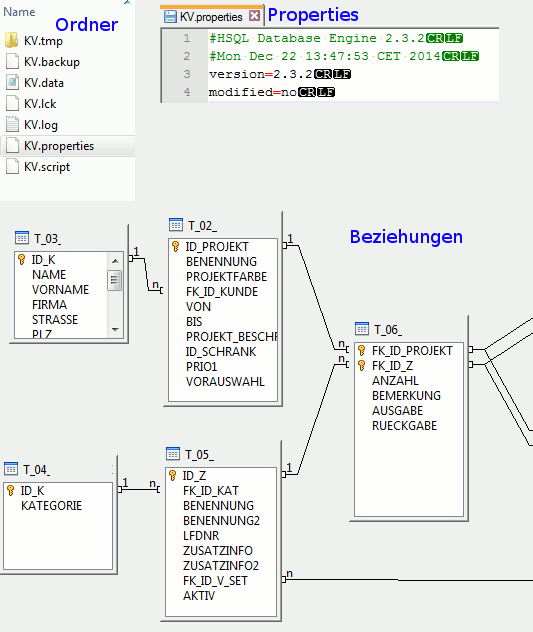Image resolution: width=533 pixels, height=632 pixels.
Task: Select the FK_ID_KAT field in T_05_
Action: (x=210, y=491)
